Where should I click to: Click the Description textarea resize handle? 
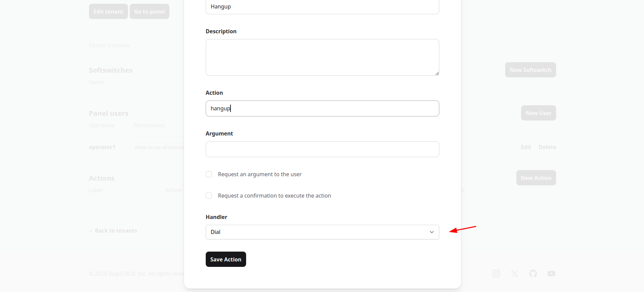click(x=437, y=73)
